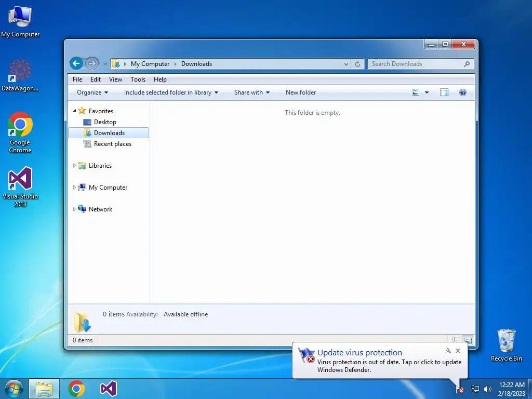The height and width of the screenshot is (399, 532).
Task: Select Recent places under Favorites
Action: pyautogui.click(x=112, y=144)
